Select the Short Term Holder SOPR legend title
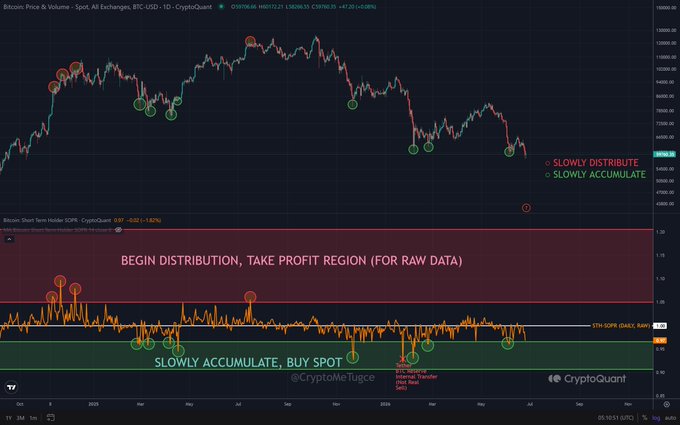The height and width of the screenshot is (425, 680). pos(57,220)
